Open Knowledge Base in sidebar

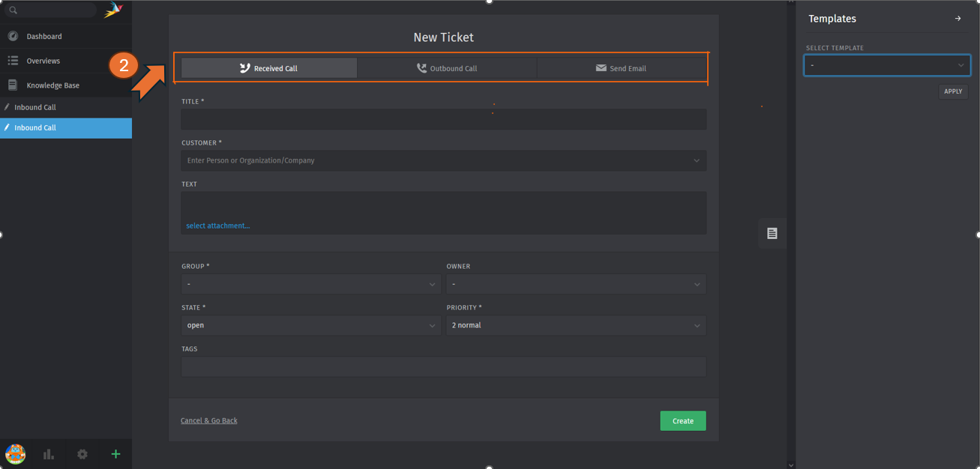[52, 85]
